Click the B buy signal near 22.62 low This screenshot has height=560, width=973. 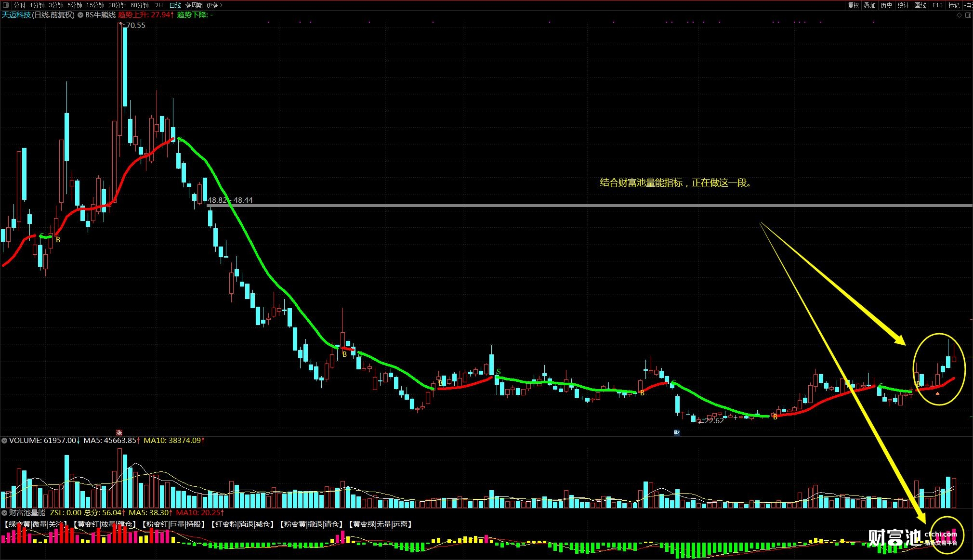tap(775, 417)
